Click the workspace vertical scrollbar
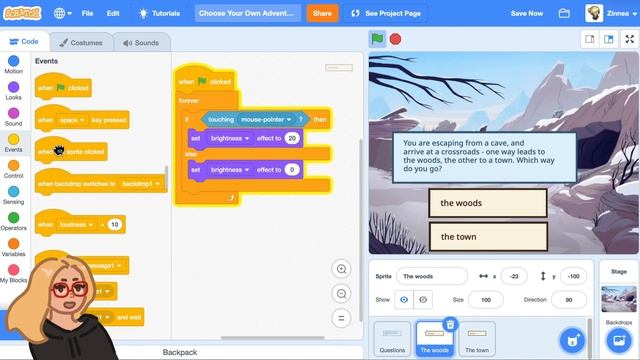Image resolution: width=640 pixels, height=360 pixels. pos(360,230)
